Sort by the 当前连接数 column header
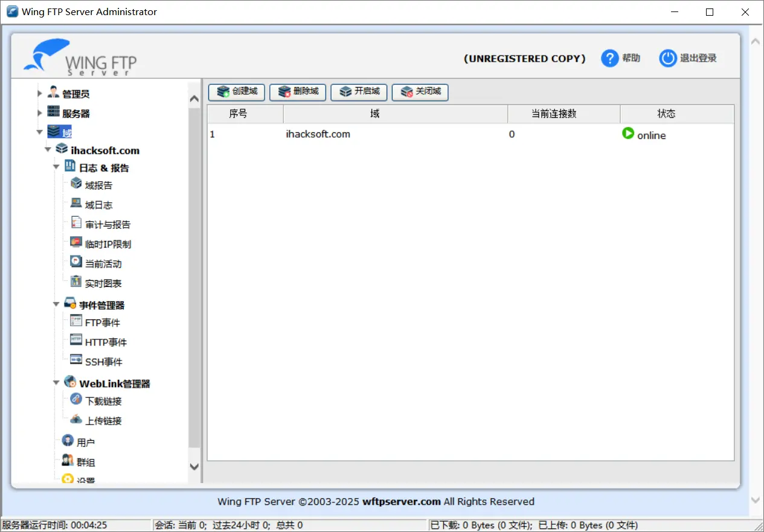Screen dimensions: 764x532 [x=564, y=114]
